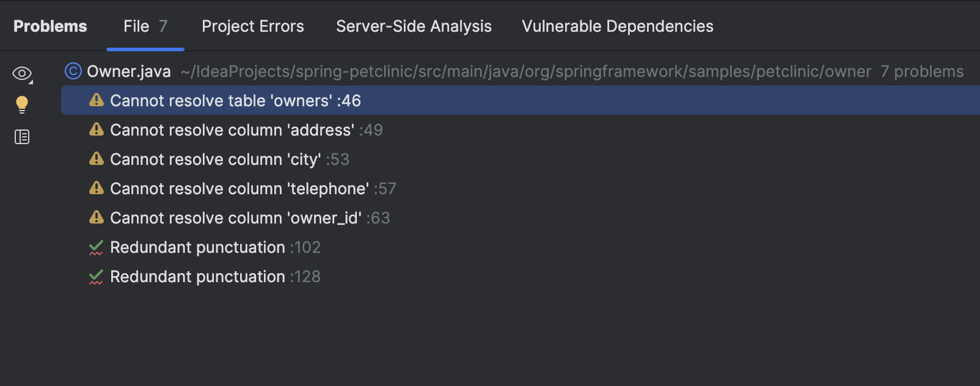980x386 pixels.
Task: Click warning icon beside 'owner_id' column problem
Action: pos(97,217)
